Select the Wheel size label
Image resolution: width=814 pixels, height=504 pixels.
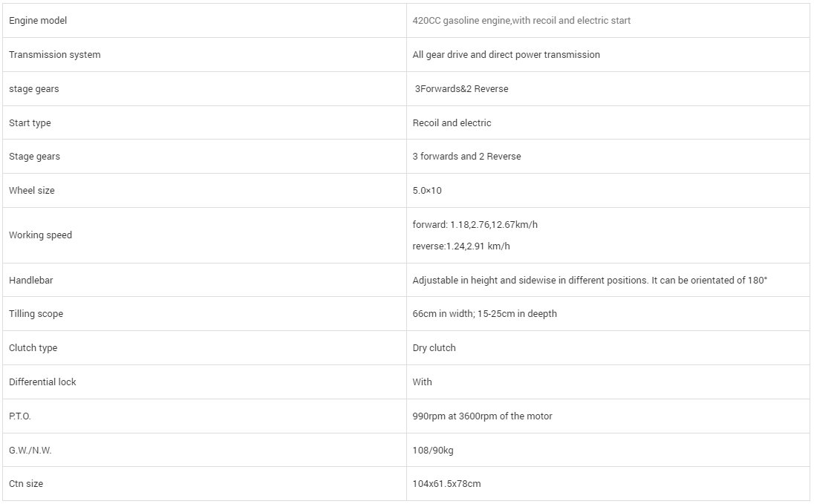click(32, 191)
